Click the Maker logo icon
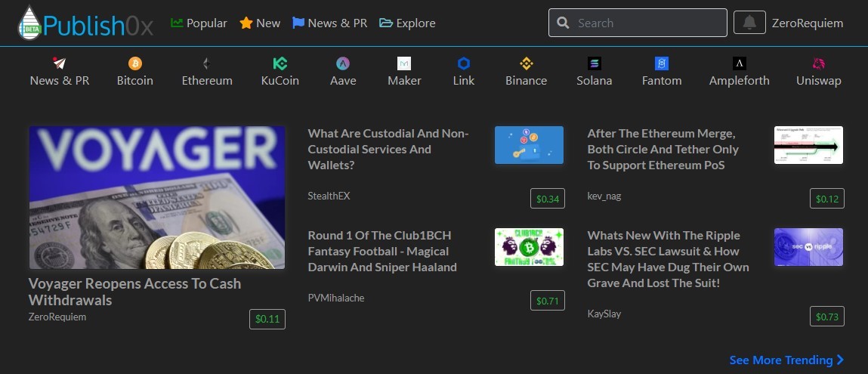 pyautogui.click(x=404, y=63)
